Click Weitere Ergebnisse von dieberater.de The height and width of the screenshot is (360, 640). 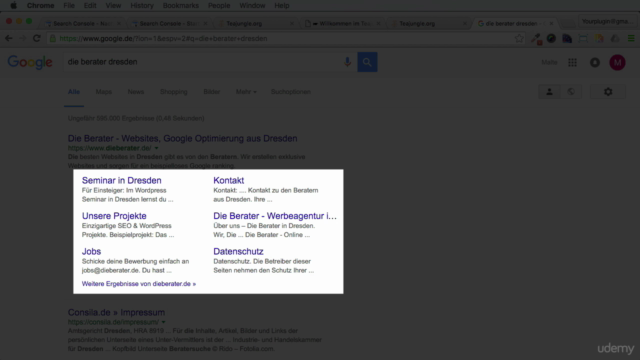[139, 284]
